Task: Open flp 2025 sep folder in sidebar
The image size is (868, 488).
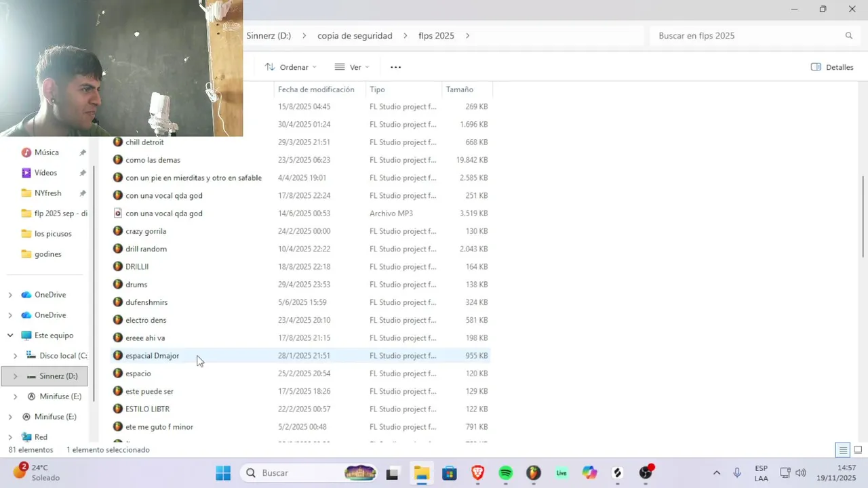Action: (x=54, y=213)
